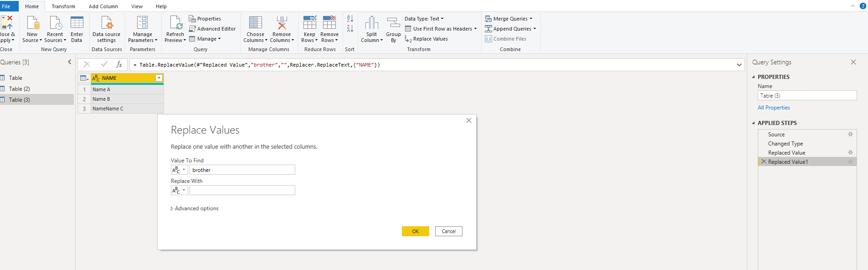The image size is (868, 270).
Task: Open query Properties
Action: [x=205, y=19]
